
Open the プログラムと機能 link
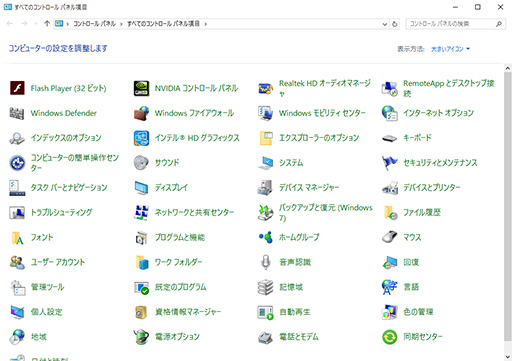click(180, 237)
